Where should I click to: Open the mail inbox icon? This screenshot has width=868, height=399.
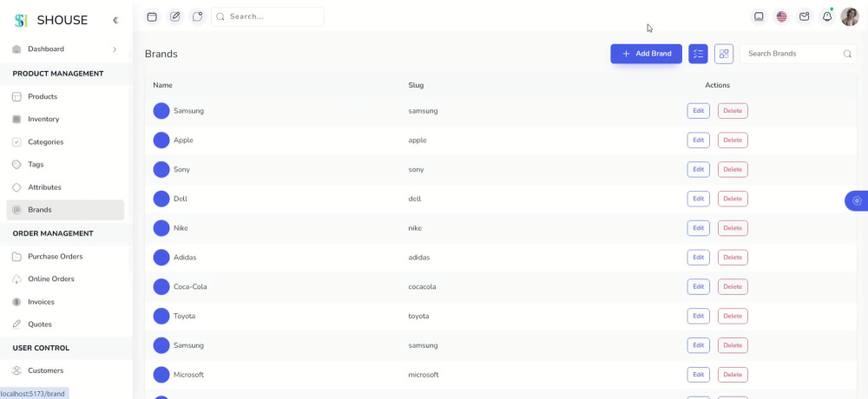(805, 16)
